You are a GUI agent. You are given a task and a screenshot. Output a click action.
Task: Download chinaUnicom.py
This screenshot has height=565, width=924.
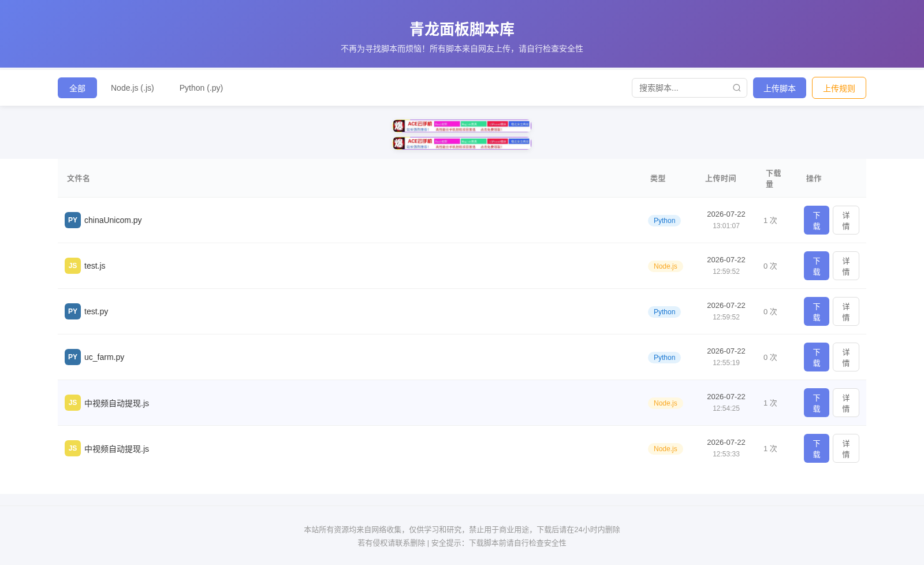tap(817, 220)
